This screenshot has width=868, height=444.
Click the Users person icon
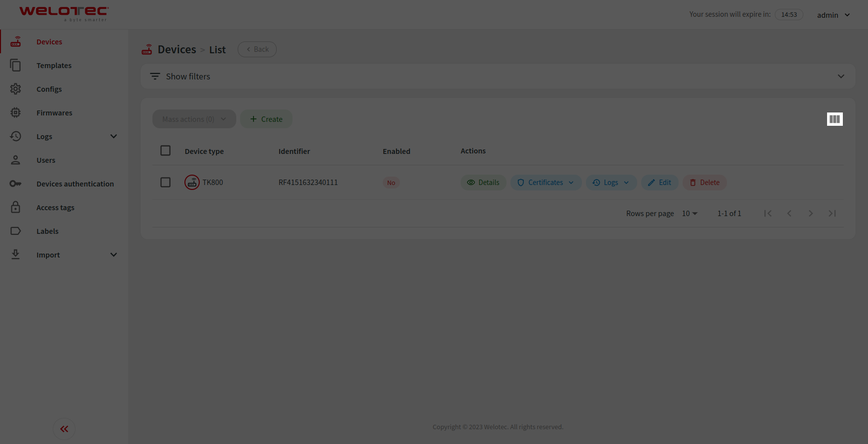[16, 160]
